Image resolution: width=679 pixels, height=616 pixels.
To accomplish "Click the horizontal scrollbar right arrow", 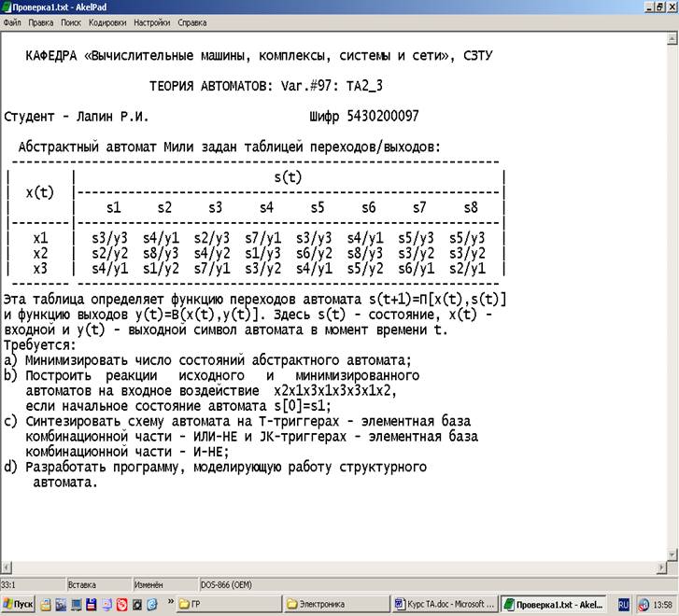I will [661, 567].
